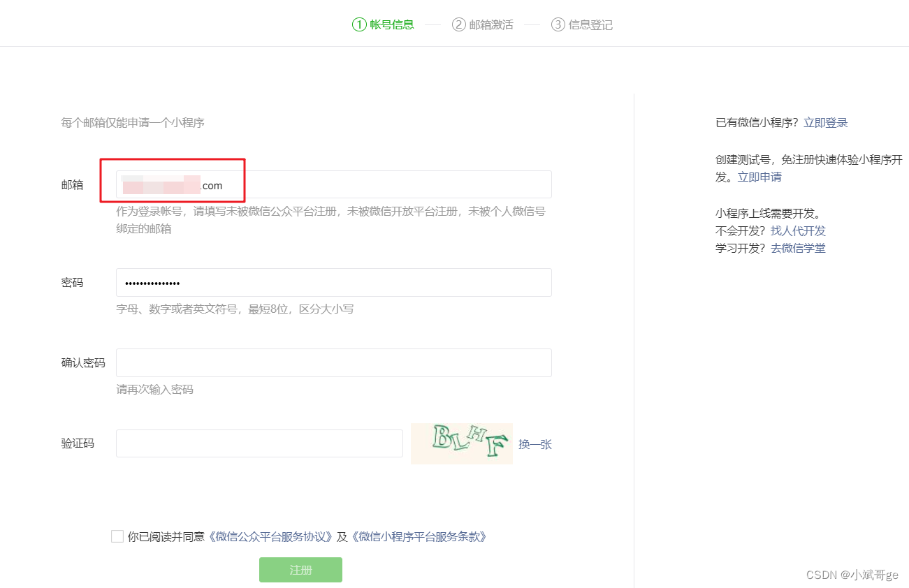Click 立即申请 for a test account
909x588 pixels.
[759, 177]
